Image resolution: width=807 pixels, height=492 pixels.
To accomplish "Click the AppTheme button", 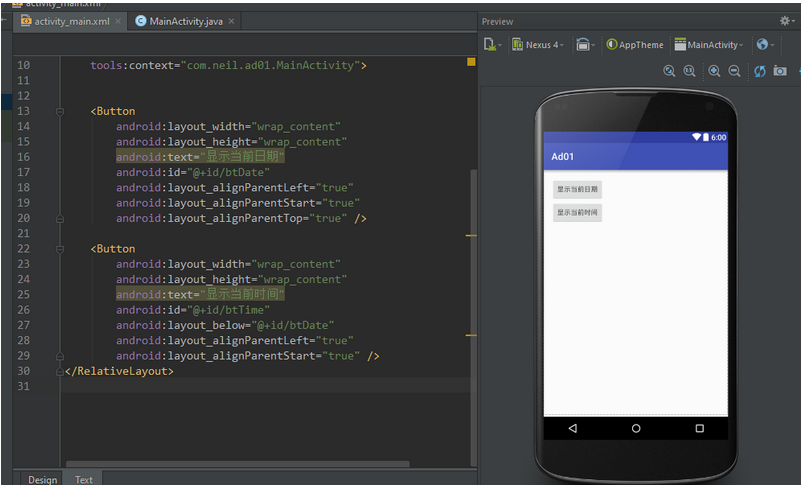I will coord(634,45).
